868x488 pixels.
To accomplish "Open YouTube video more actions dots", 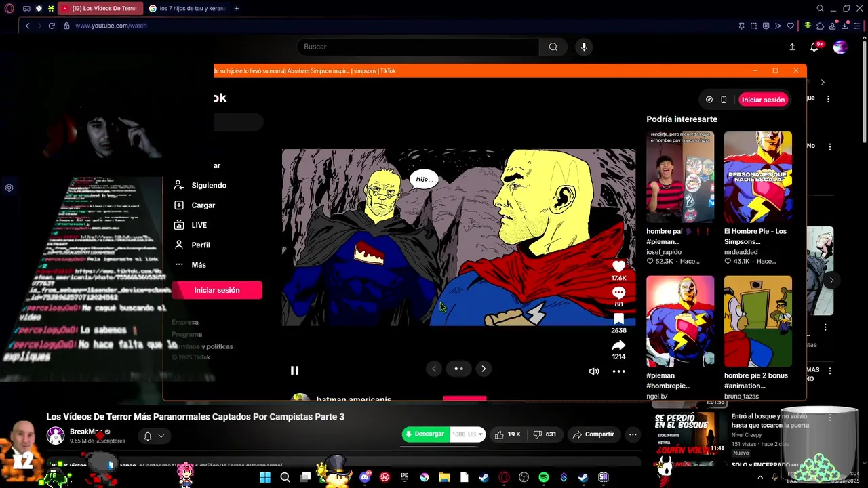I will pos(633,434).
